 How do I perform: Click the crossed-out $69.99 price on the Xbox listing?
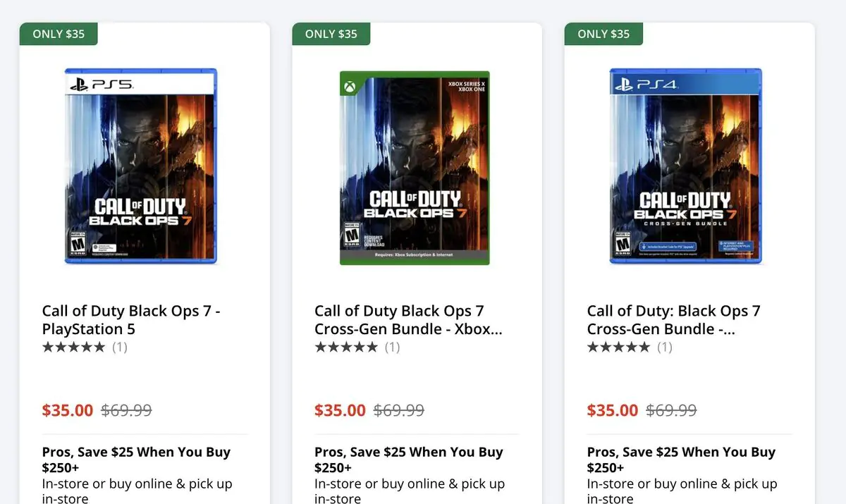point(399,410)
